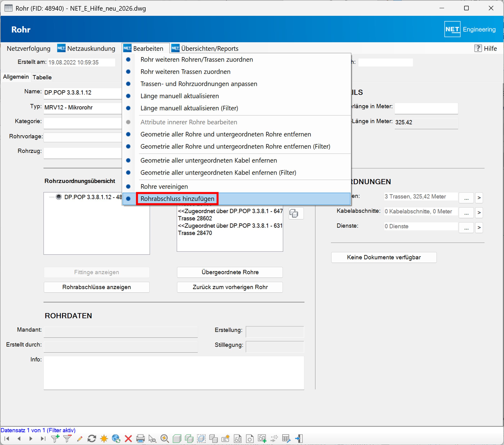The image size is (504, 445).
Task: Click the double green cubes icon
Action: [x=189, y=439]
